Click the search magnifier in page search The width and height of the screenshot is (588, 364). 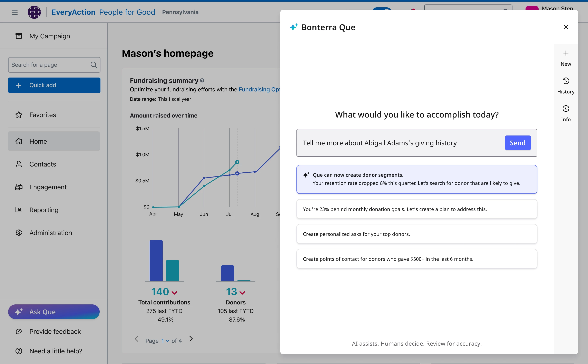[x=94, y=65]
